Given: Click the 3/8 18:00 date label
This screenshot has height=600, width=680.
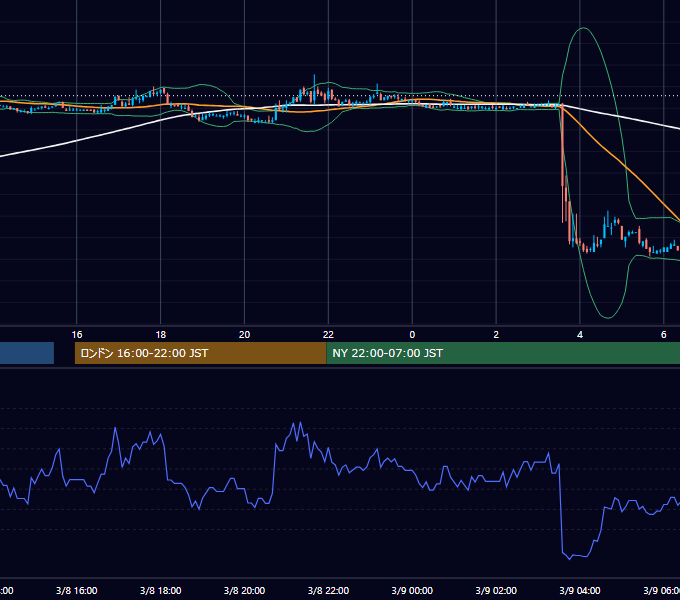Looking at the screenshot, I should click(160, 590).
